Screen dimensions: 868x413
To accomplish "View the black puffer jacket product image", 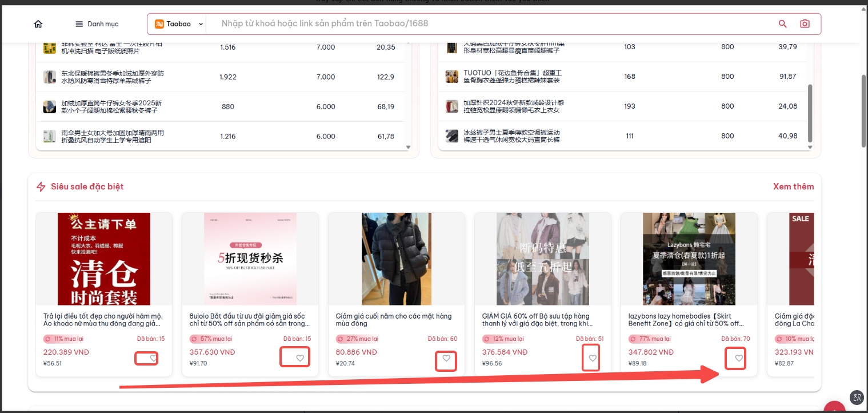I will [397, 259].
